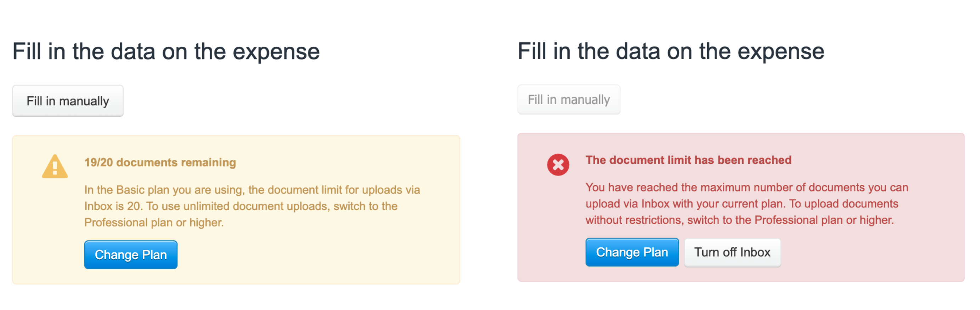This screenshot has width=980, height=310.
Task: Click "Professional plan or higher." in yellow box
Action: click(154, 222)
